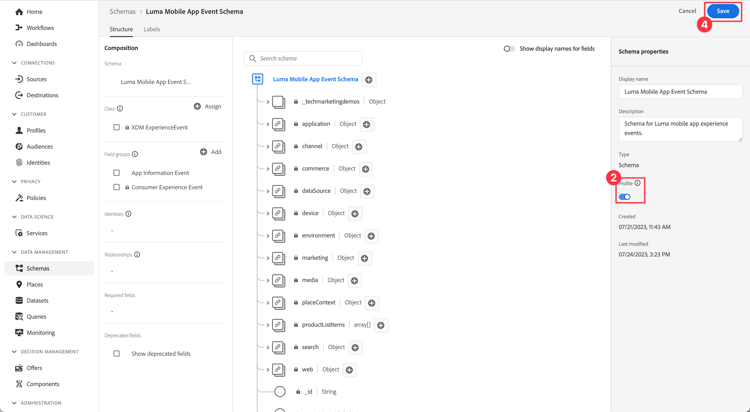The height and width of the screenshot is (412, 750).
Task: Check the Show deprecated fields checkbox
Action: (x=117, y=354)
